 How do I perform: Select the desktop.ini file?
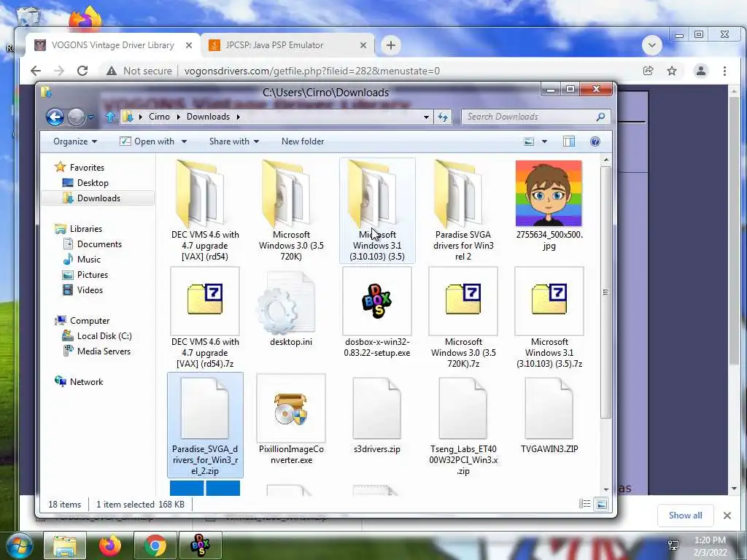pos(291,308)
